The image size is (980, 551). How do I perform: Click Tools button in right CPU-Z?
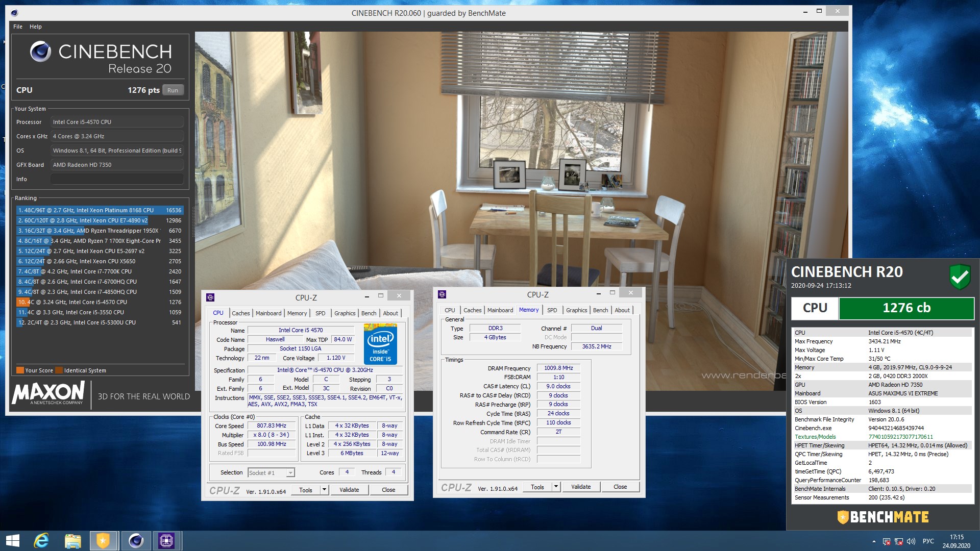tap(537, 487)
